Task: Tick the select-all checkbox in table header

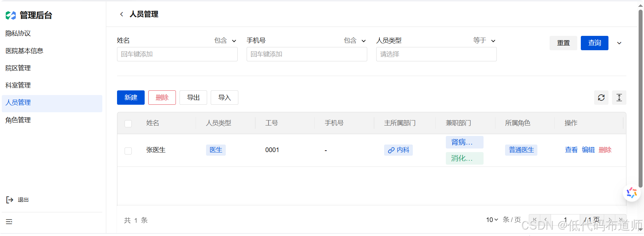Action: (128, 123)
